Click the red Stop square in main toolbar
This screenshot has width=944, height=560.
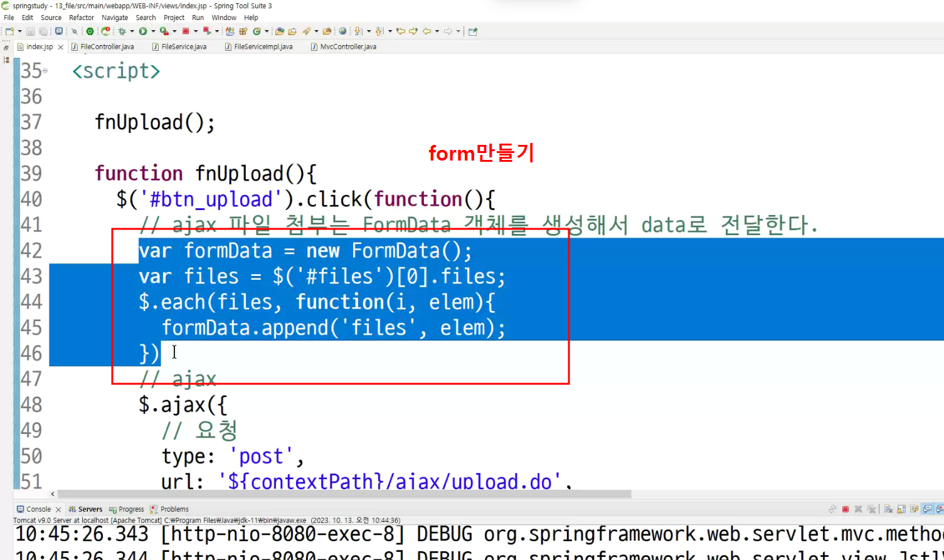pos(186,31)
